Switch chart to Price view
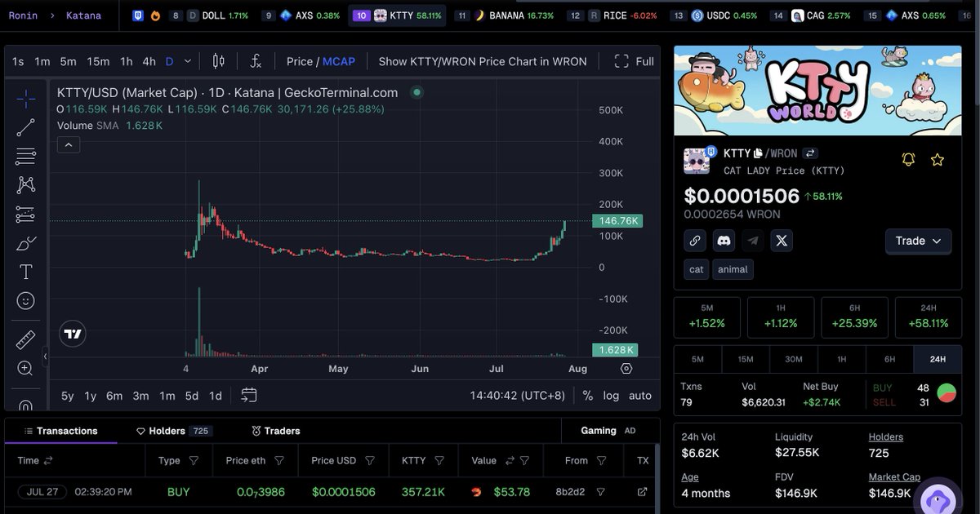Viewport: 980px width, 514px height. (x=300, y=61)
